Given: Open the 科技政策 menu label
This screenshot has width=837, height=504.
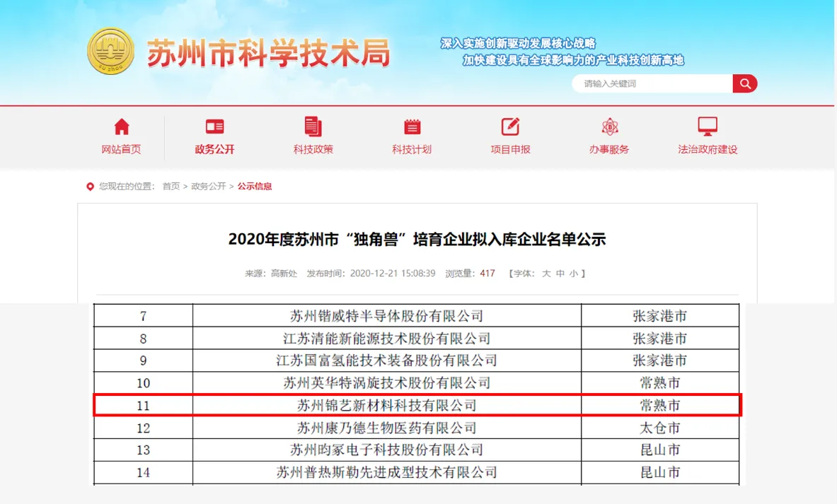Looking at the screenshot, I should tap(313, 150).
